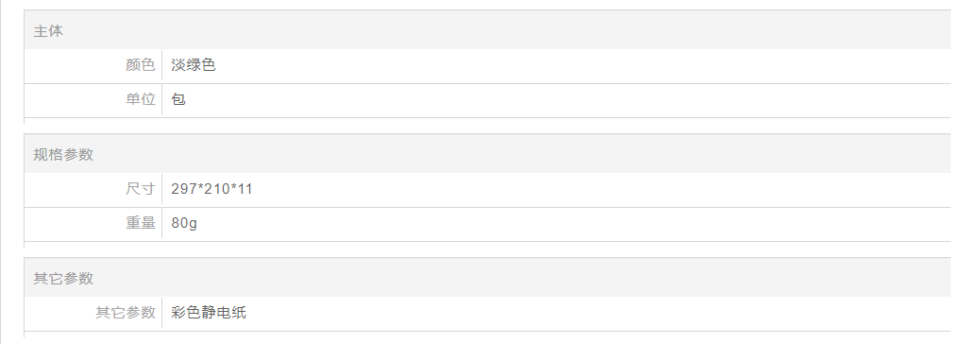
Task: Click the blank area of 尺寸 row
Action: [x=603, y=189]
